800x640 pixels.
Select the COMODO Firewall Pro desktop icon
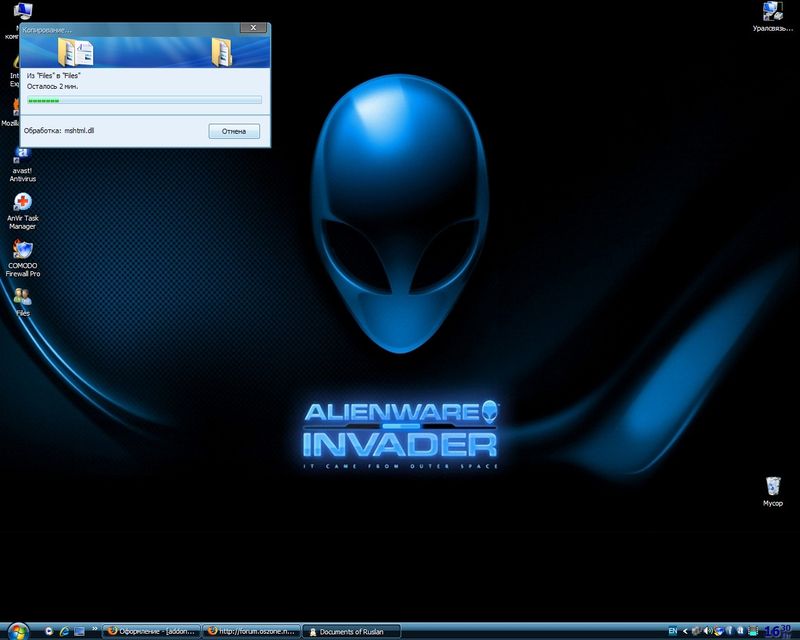point(22,259)
